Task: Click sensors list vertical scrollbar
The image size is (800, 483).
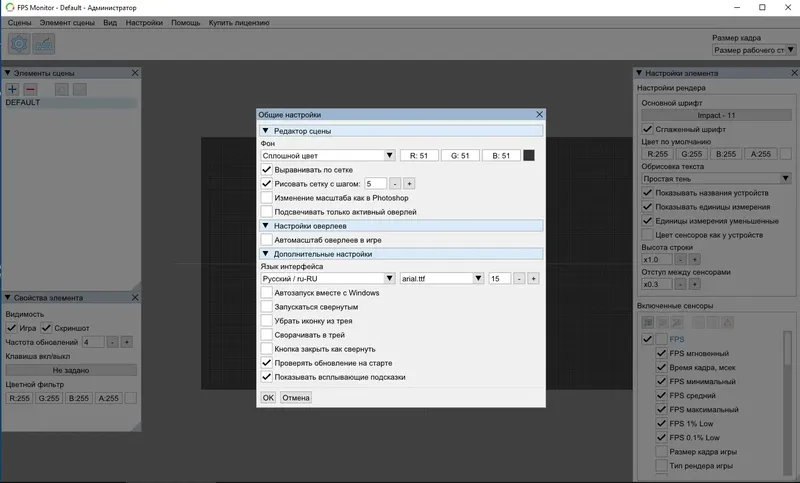Action: coord(788,403)
